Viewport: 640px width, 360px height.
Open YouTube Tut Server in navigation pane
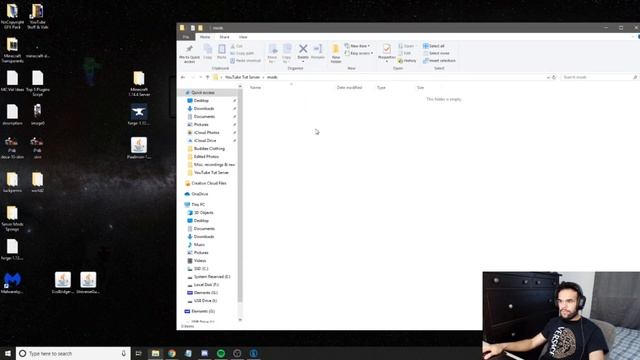click(211, 173)
